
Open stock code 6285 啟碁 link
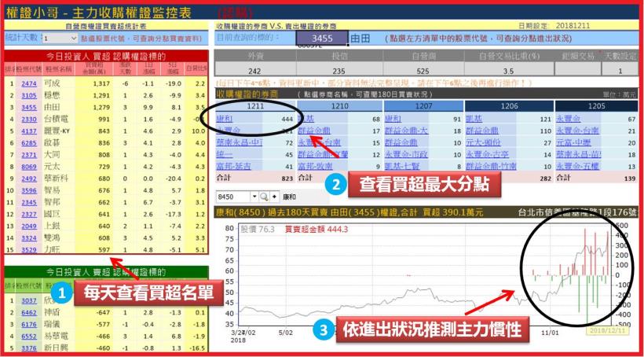point(29,143)
